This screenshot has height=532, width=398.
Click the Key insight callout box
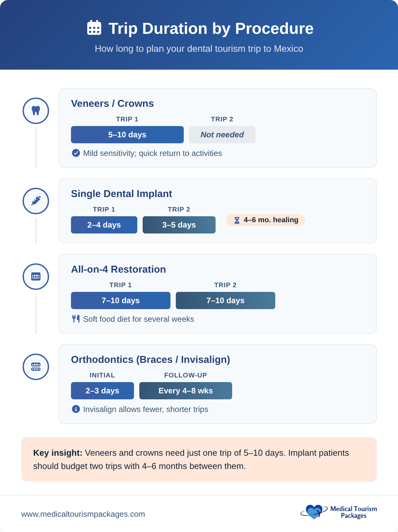[x=199, y=459]
